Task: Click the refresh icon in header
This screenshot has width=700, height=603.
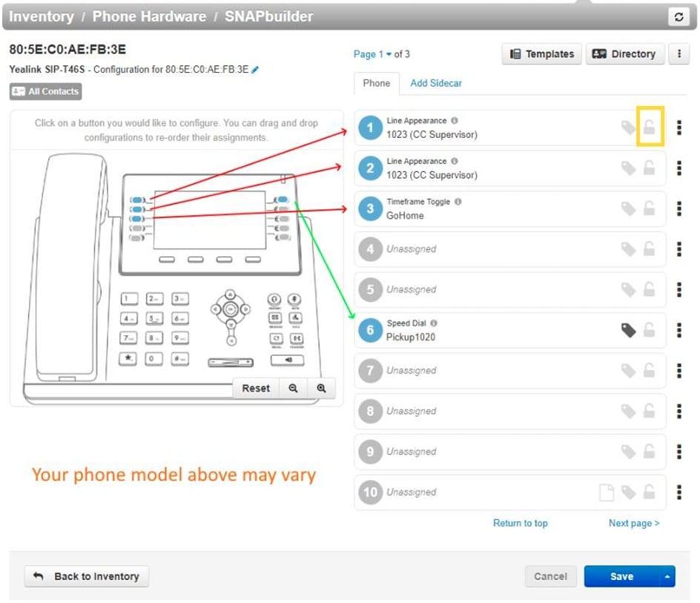Action: point(678,17)
